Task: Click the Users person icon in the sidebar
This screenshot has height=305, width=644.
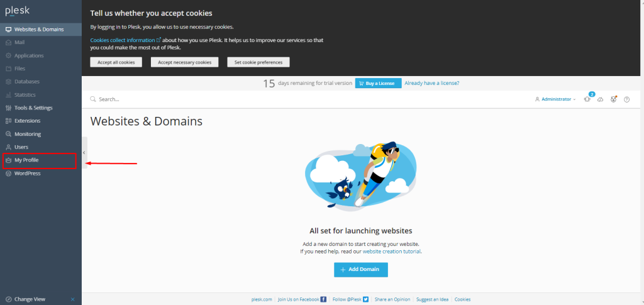Action: coord(8,147)
